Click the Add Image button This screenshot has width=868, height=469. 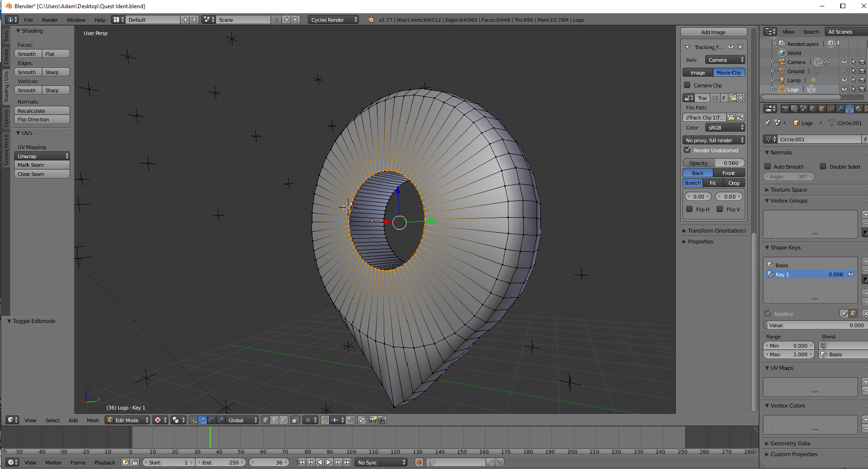tap(713, 32)
